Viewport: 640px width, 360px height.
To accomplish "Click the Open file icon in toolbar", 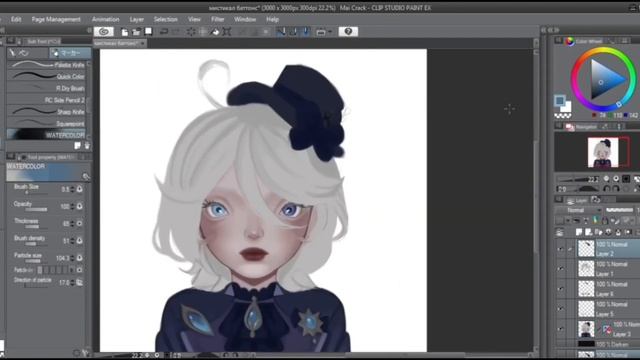I will (x=136, y=32).
